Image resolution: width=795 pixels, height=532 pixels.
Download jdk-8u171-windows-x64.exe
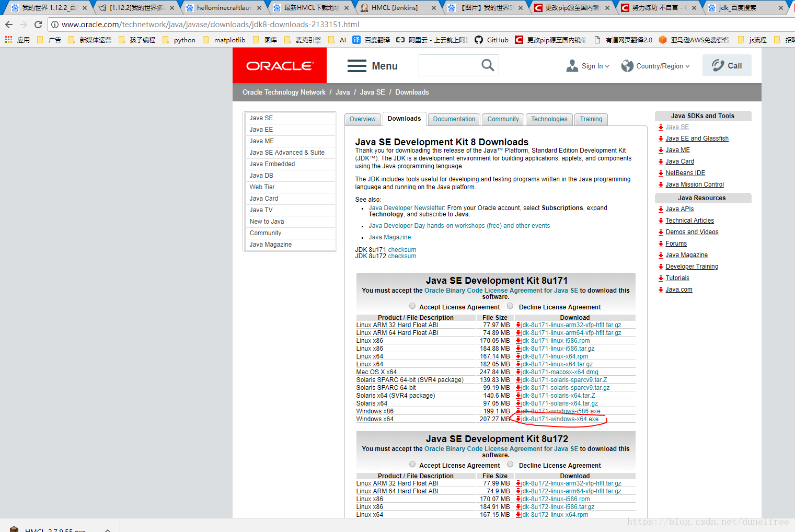pyautogui.click(x=560, y=419)
